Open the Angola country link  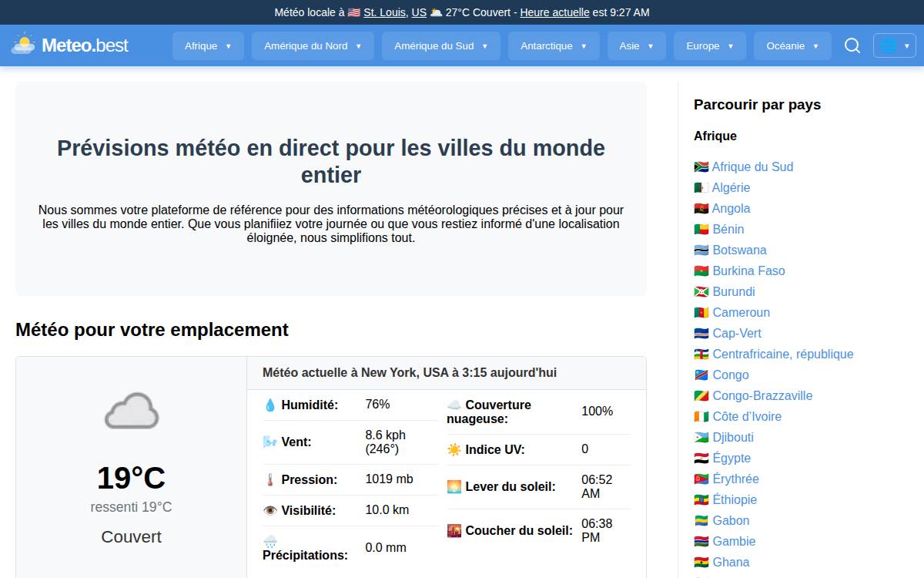pyautogui.click(x=731, y=208)
